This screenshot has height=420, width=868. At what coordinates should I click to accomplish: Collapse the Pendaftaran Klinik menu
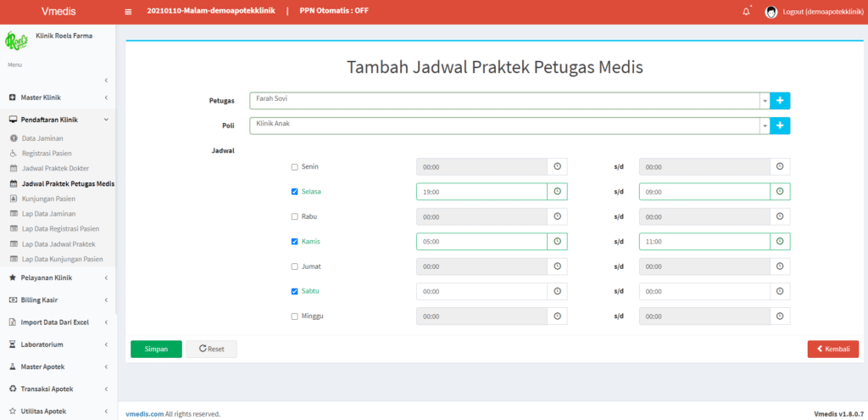click(58, 120)
